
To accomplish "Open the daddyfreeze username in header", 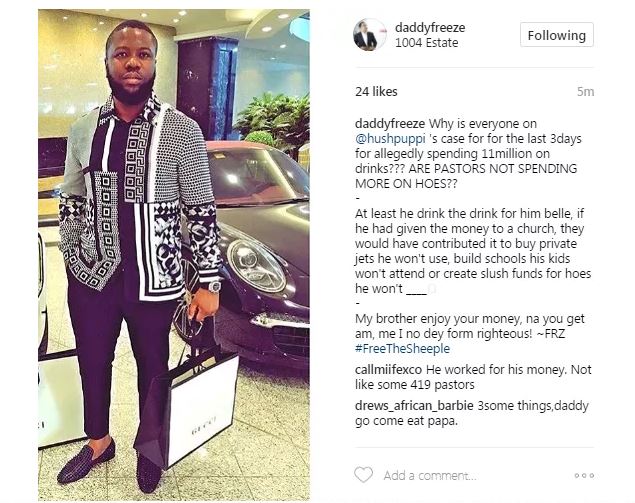I will pos(430,28).
